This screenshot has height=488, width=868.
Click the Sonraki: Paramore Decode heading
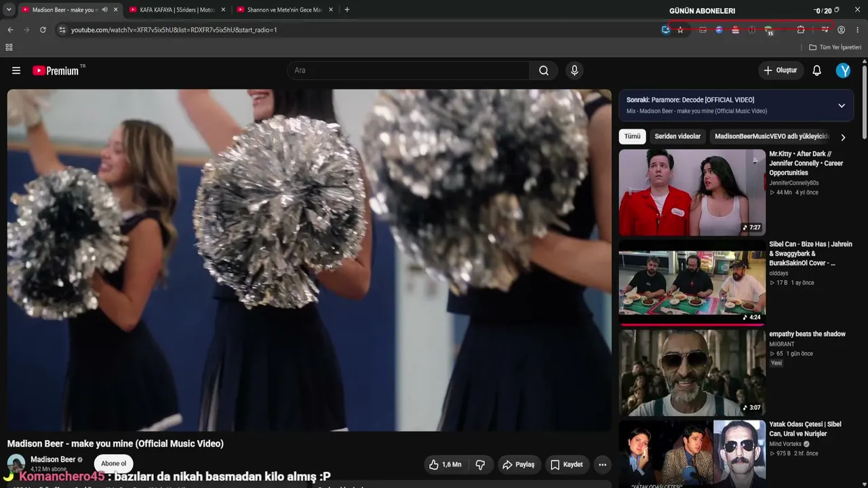[x=690, y=100]
